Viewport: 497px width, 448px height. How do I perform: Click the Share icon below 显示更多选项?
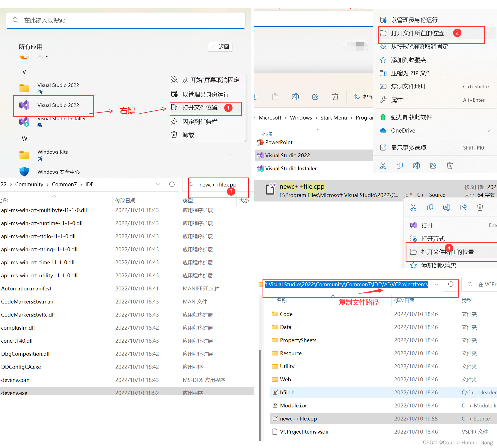[x=433, y=166]
